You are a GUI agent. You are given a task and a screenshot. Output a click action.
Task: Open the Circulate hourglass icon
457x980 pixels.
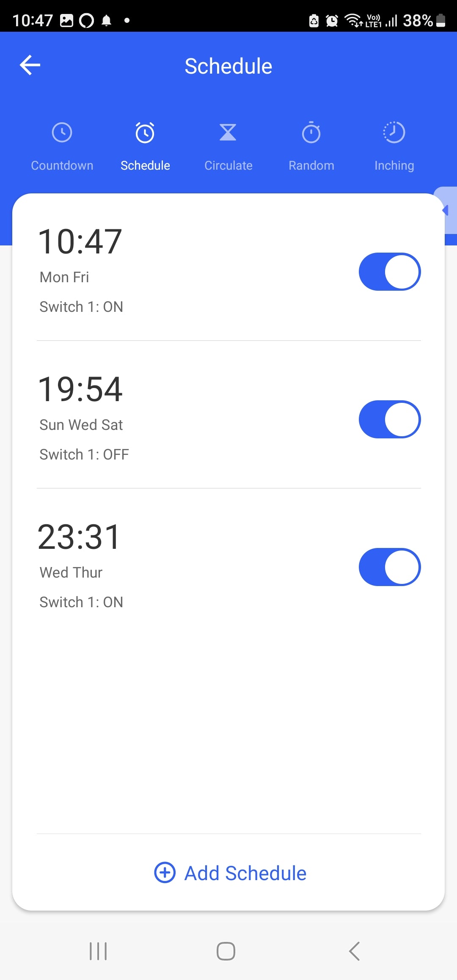(x=228, y=132)
